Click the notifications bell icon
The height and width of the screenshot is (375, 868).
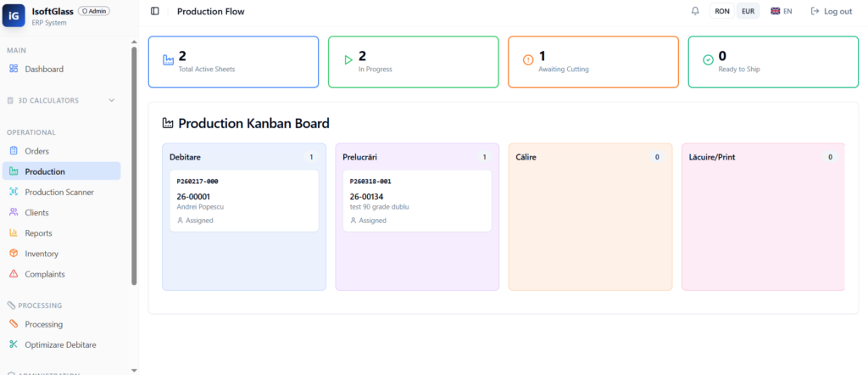pos(695,11)
